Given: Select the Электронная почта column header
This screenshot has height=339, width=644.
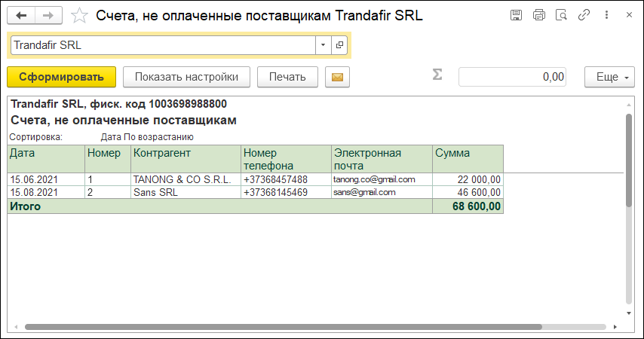Looking at the screenshot, I should coord(382,159).
